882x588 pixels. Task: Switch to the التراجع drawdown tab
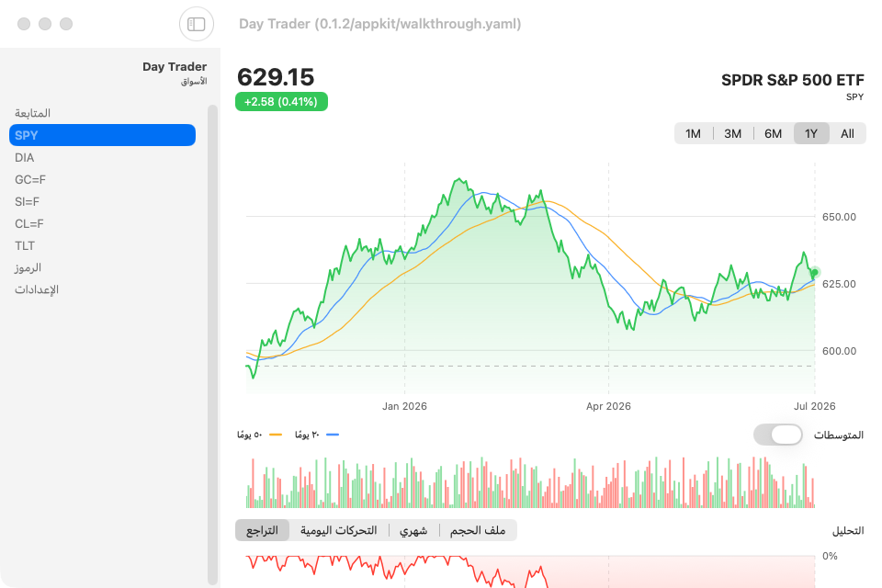tap(262, 530)
